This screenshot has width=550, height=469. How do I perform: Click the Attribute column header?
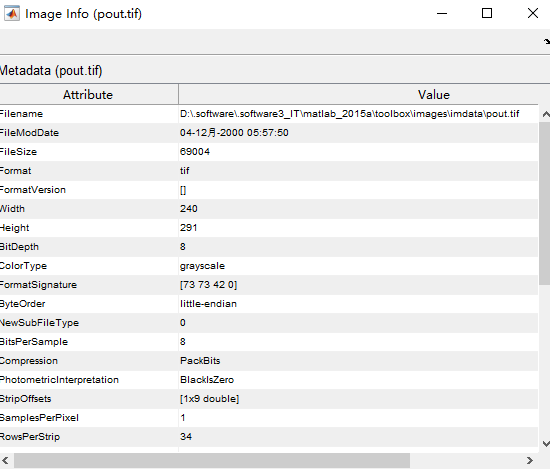pos(88,95)
